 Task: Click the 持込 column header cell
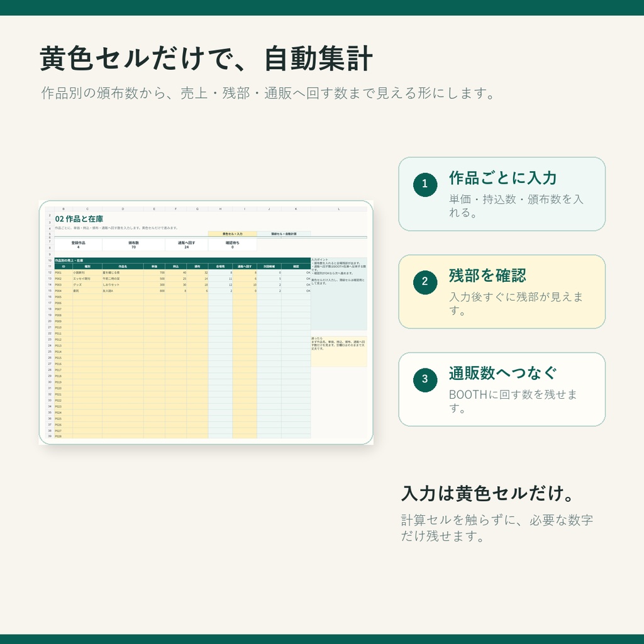tap(176, 267)
